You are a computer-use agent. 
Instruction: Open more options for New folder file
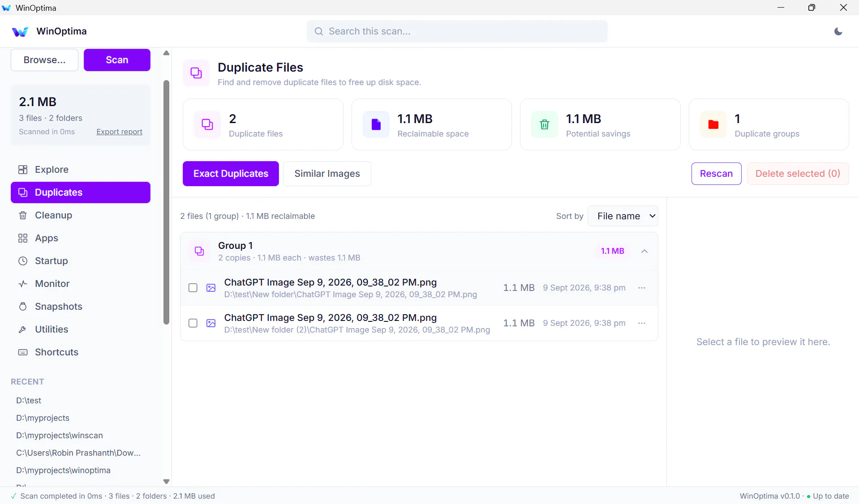coord(642,288)
